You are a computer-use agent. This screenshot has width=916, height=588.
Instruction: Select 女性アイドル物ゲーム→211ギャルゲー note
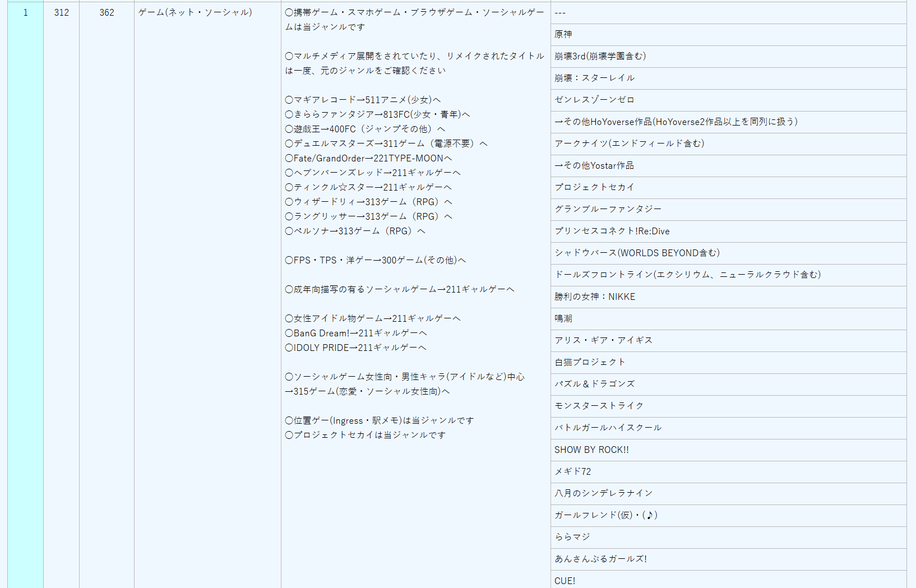pyautogui.click(x=373, y=318)
